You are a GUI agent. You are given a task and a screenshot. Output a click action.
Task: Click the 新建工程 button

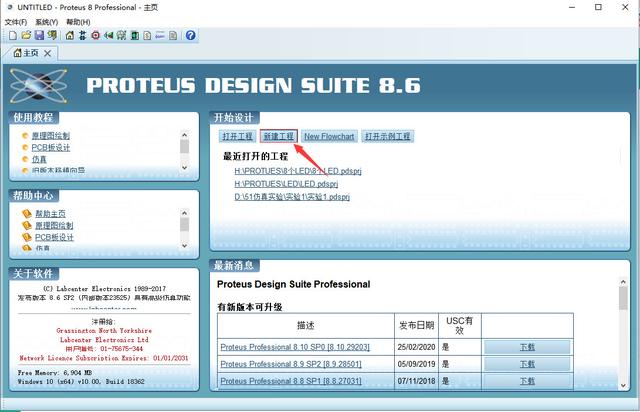(x=278, y=136)
